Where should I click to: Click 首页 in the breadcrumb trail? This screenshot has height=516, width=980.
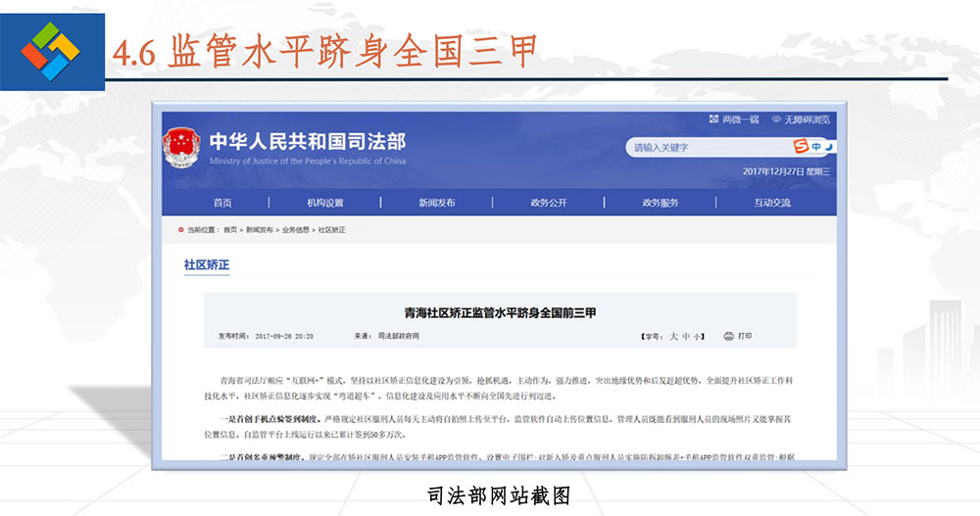230,230
